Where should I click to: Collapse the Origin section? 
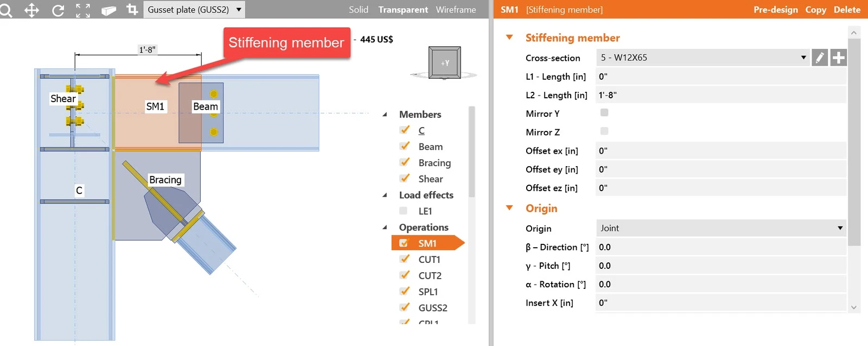[x=509, y=208]
